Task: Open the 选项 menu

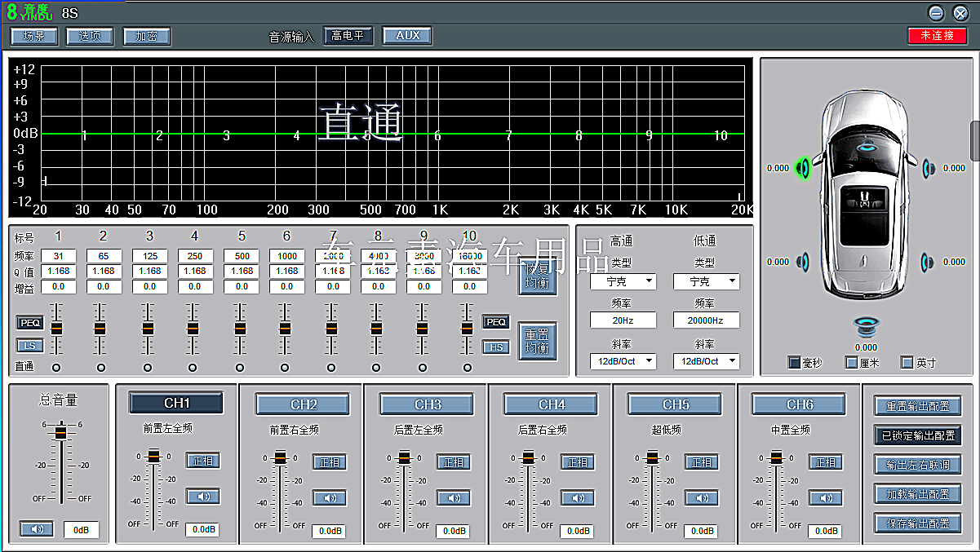Action: pos(90,36)
